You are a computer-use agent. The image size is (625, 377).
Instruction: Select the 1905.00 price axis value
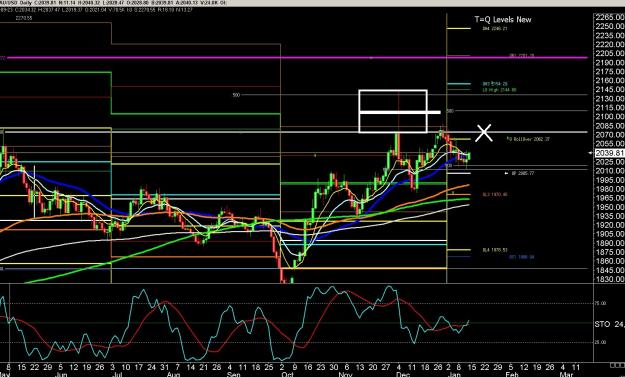[610, 234]
